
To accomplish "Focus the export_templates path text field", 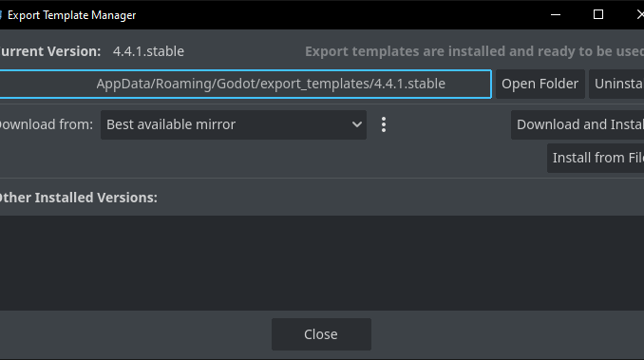I will (x=245, y=85).
